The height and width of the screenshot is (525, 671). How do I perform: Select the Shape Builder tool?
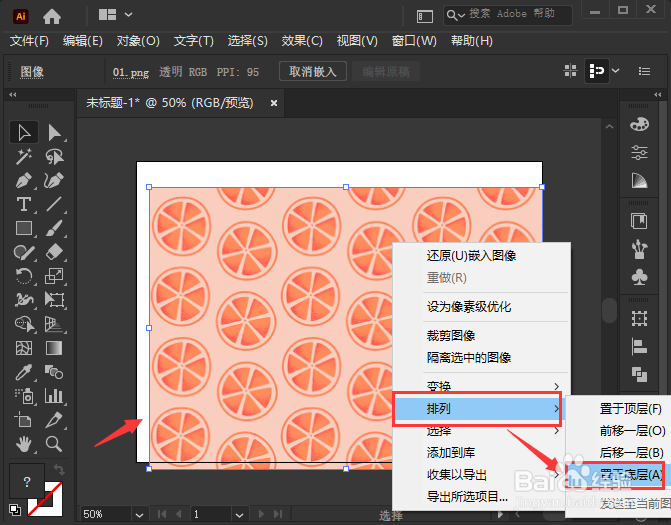[x=24, y=324]
